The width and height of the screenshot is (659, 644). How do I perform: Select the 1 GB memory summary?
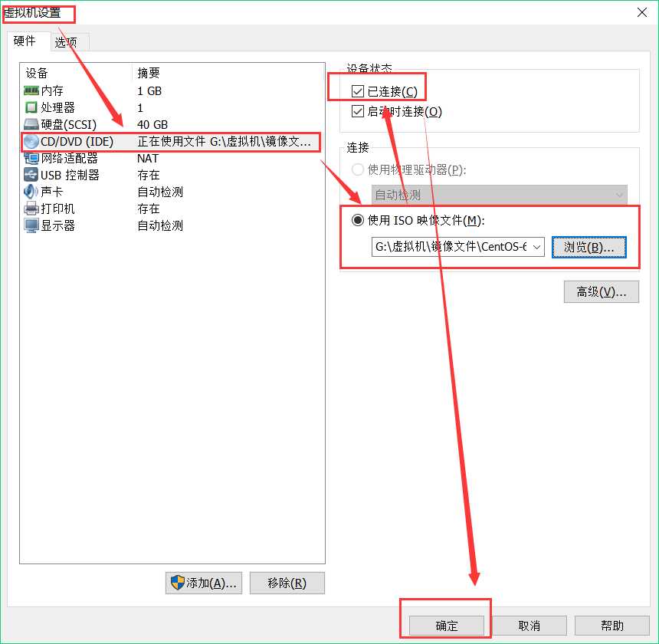[149, 90]
